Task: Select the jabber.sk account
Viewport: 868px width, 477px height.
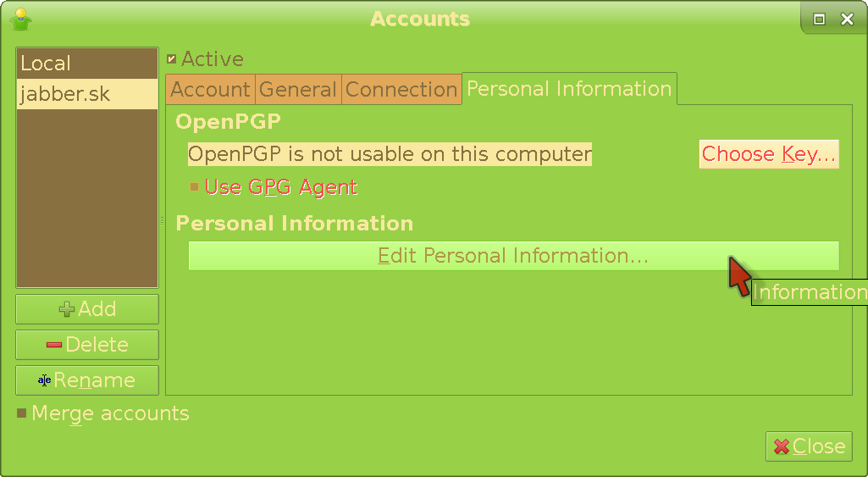Action: tap(86, 93)
